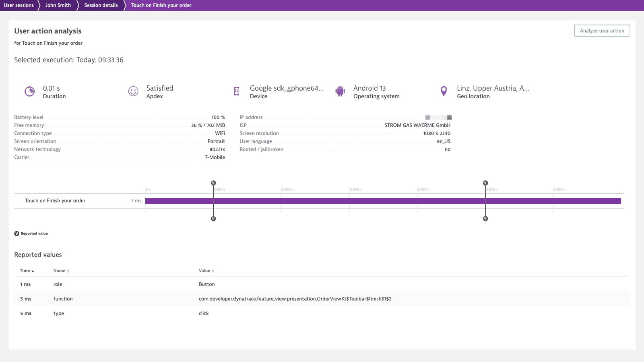Screen dimensions: 644x362
Task: Select the 'role' reported value row
Action: (322, 284)
